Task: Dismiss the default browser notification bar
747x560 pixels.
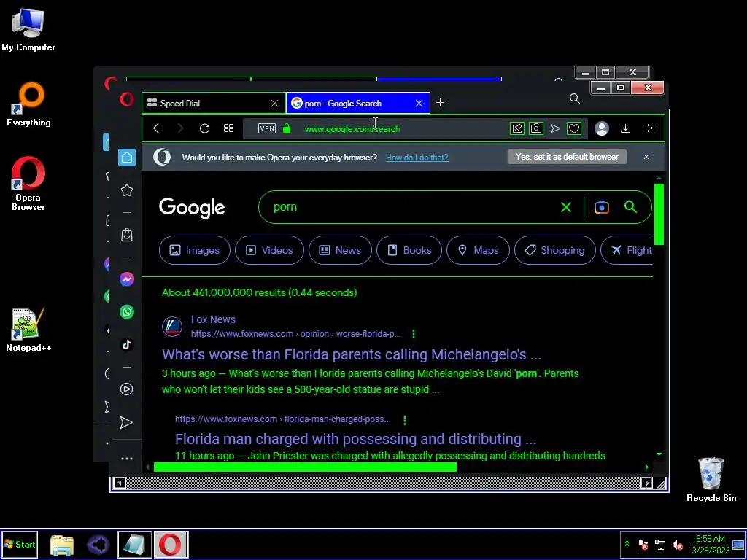Action: point(646,157)
